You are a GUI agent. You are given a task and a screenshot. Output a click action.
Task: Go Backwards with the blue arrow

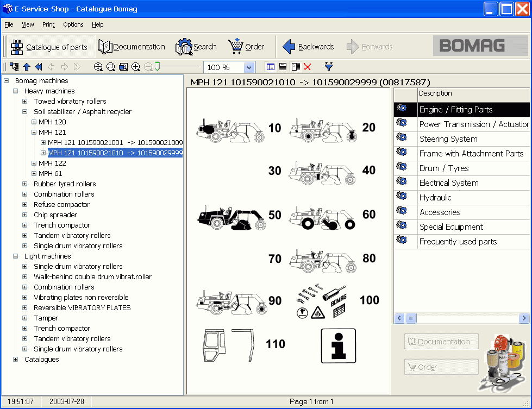coord(308,47)
